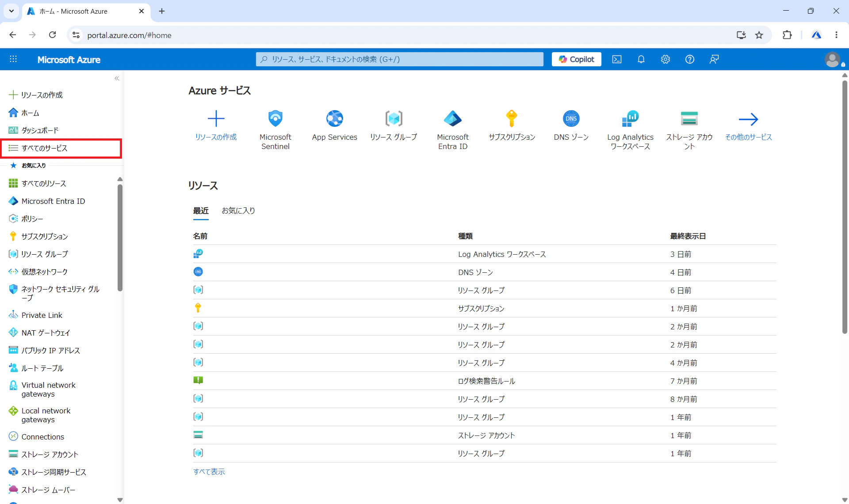Open the notifications bell
The width and height of the screenshot is (849, 504).
(641, 59)
